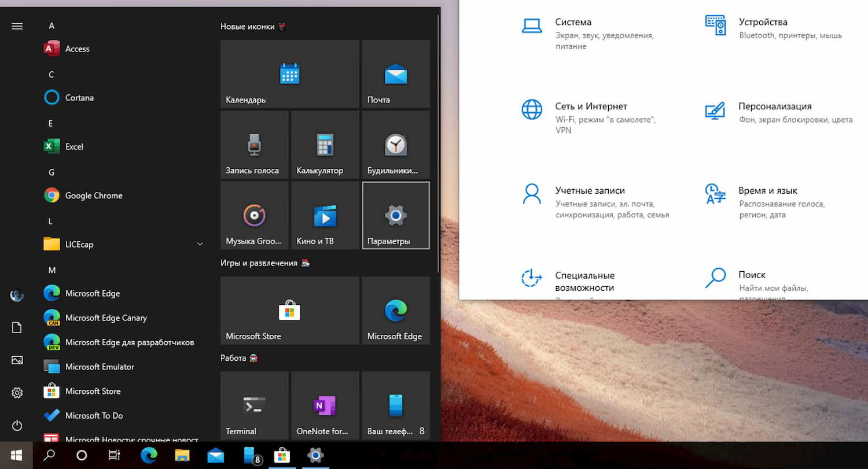Select Microsoft To Do in app list
This screenshot has height=469, width=868.
coord(93,416)
